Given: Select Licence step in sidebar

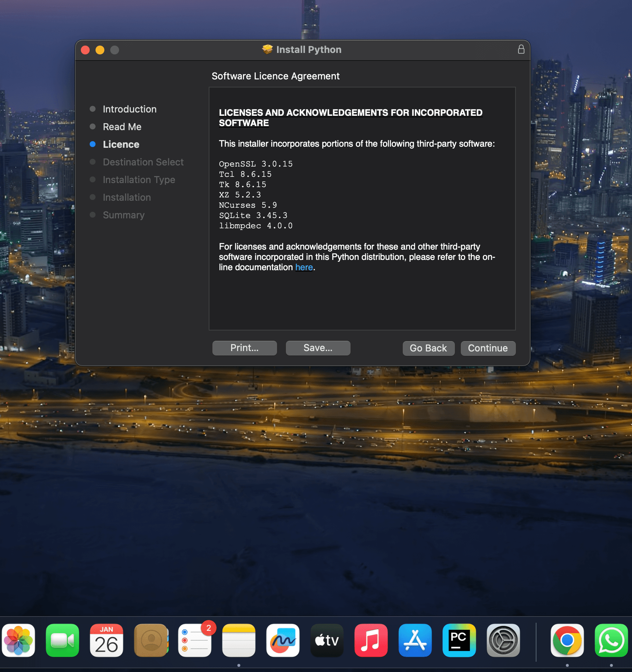Looking at the screenshot, I should [121, 144].
